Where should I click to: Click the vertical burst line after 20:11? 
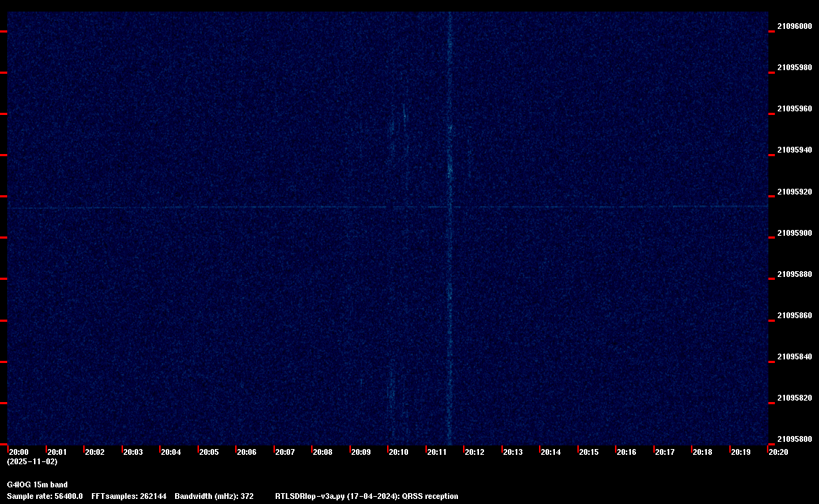tap(450, 228)
